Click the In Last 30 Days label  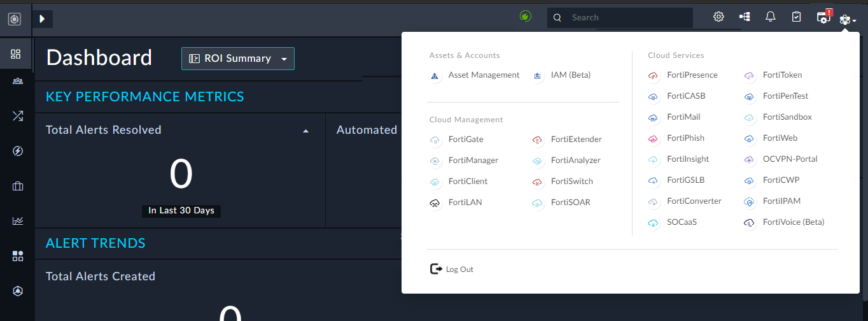click(x=181, y=211)
